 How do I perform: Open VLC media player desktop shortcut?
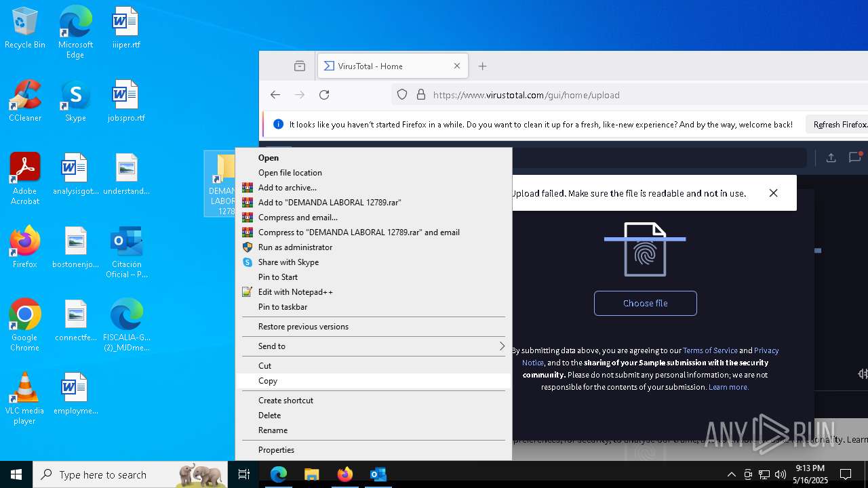pos(25,399)
